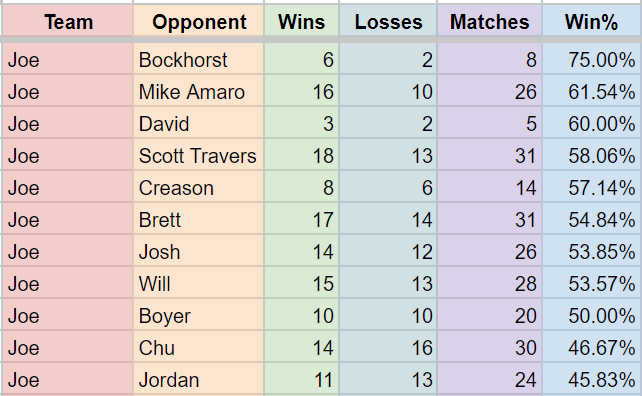Image resolution: width=642 pixels, height=396 pixels.
Task: Select the Brett opponent cell
Action: 199,220
